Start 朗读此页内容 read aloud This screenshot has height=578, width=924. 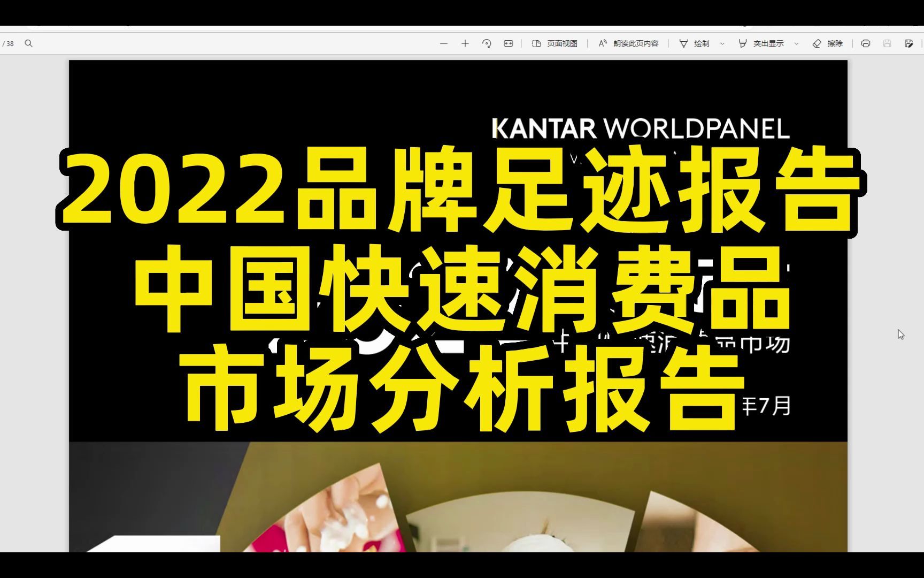coord(628,43)
